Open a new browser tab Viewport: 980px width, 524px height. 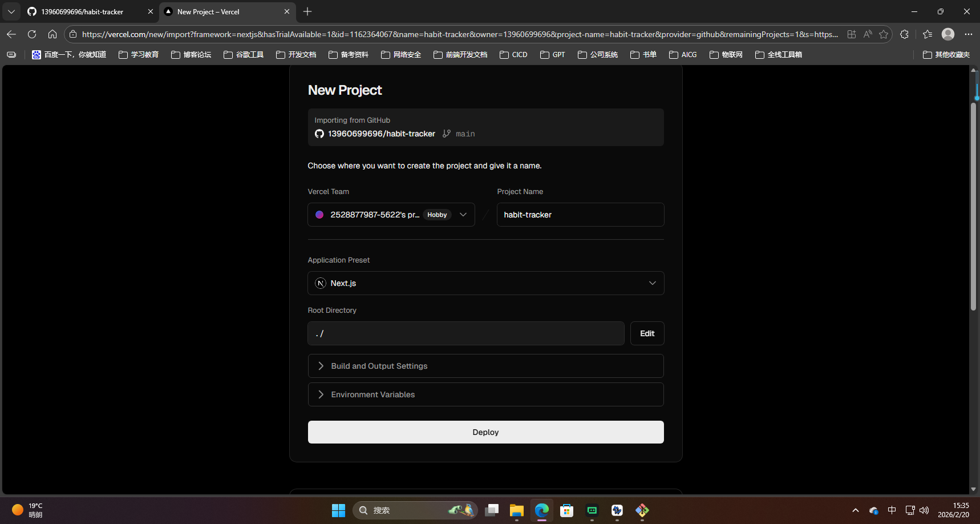pos(307,11)
